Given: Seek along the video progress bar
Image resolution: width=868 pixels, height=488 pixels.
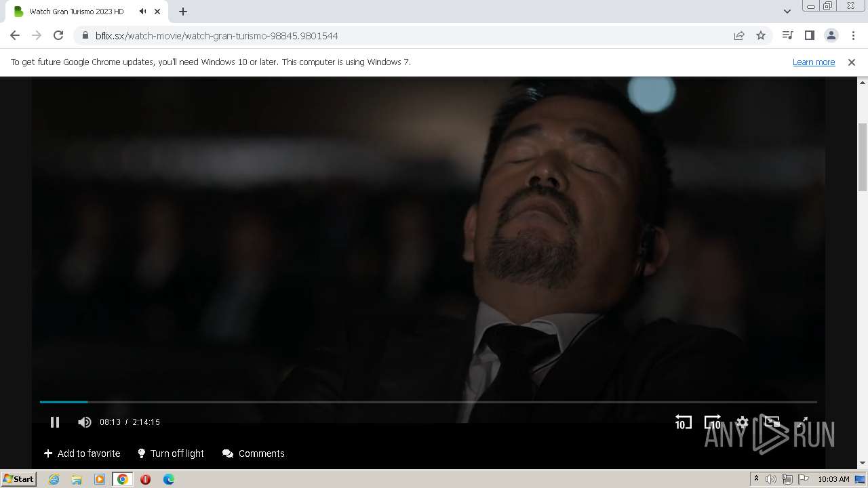Looking at the screenshot, I should tap(428, 402).
